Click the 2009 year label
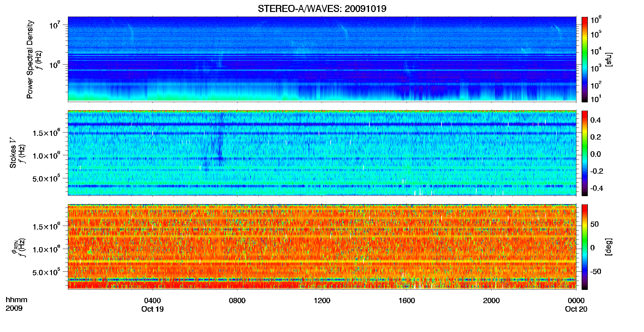The height and width of the screenshot is (332, 644). coord(14,308)
